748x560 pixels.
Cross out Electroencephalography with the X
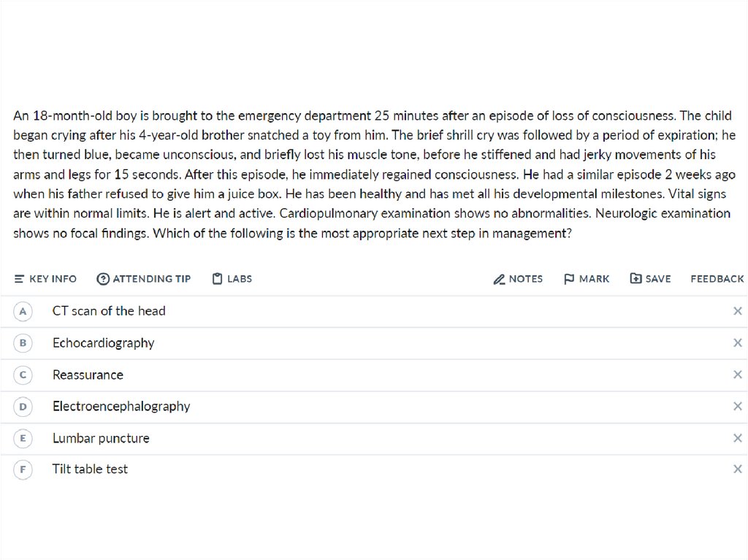(x=737, y=406)
